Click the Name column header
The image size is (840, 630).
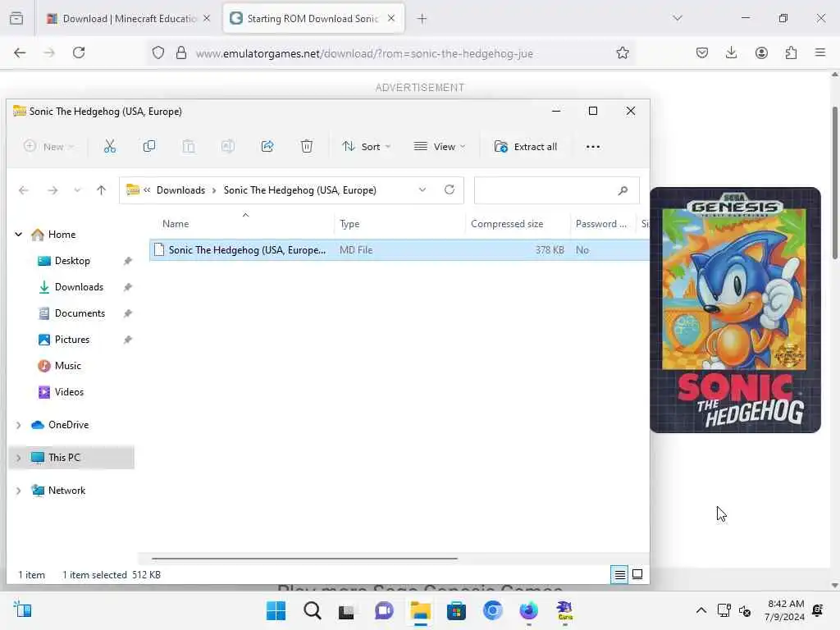(x=176, y=224)
